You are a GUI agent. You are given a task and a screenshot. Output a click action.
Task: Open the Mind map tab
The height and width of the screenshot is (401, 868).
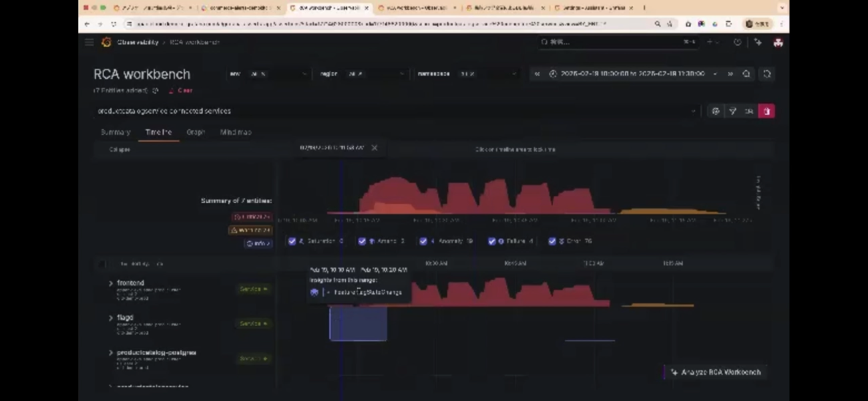pos(236,132)
